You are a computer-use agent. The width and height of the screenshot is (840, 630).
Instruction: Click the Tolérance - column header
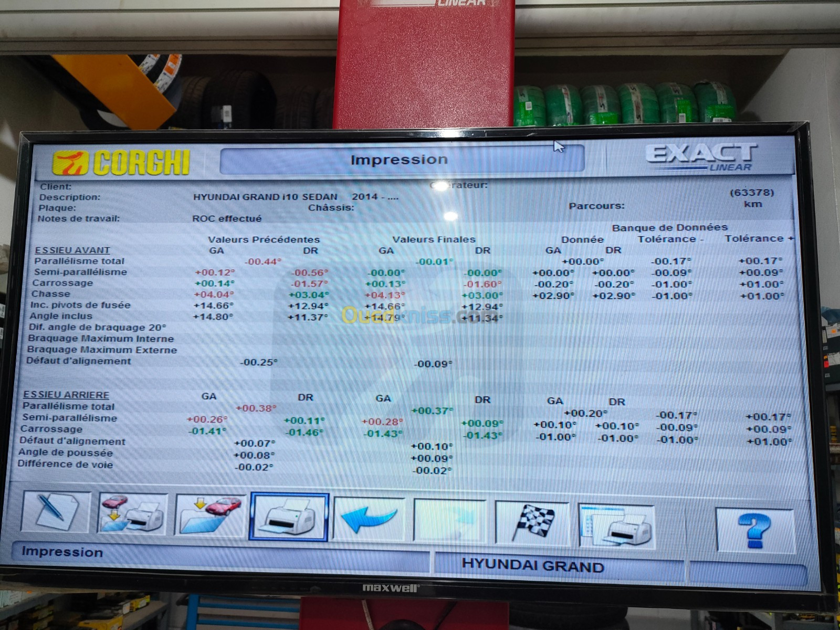[670, 239]
